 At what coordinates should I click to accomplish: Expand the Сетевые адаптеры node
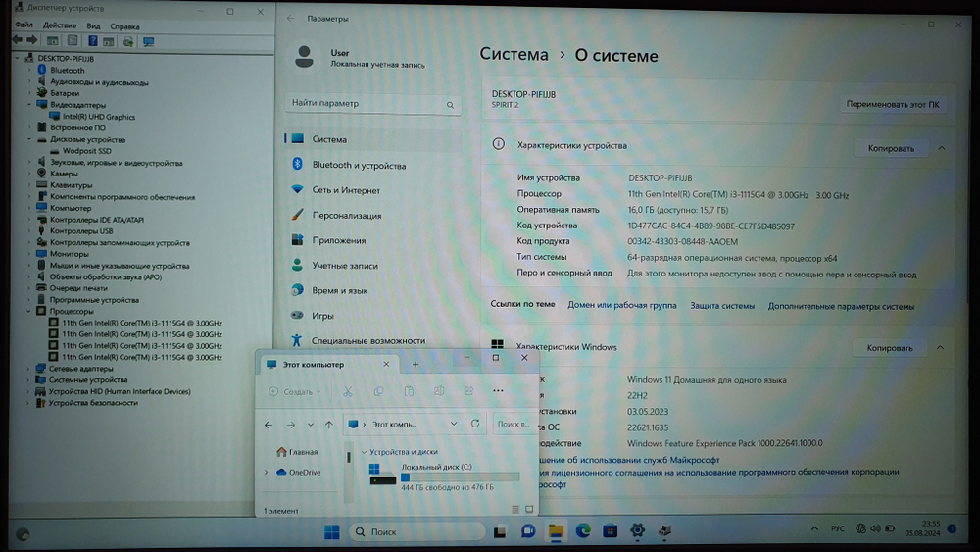click(x=28, y=369)
